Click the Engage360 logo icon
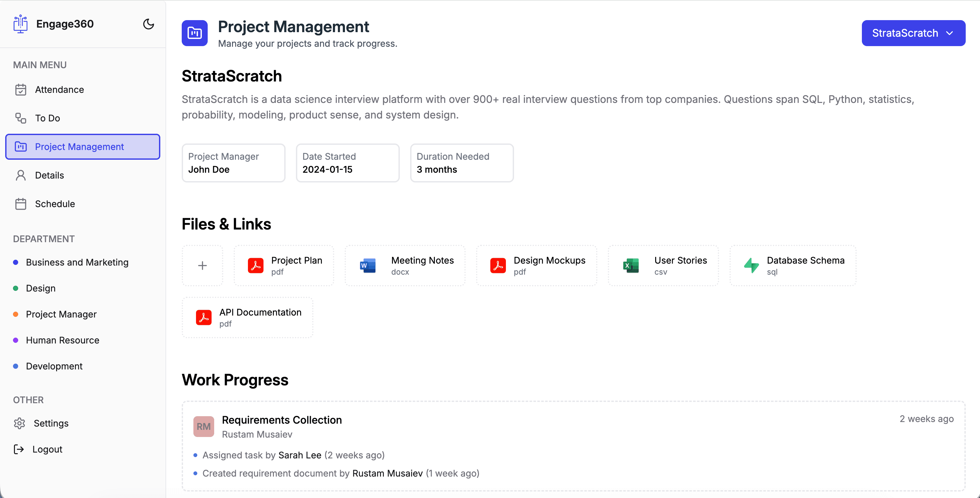 20,24
